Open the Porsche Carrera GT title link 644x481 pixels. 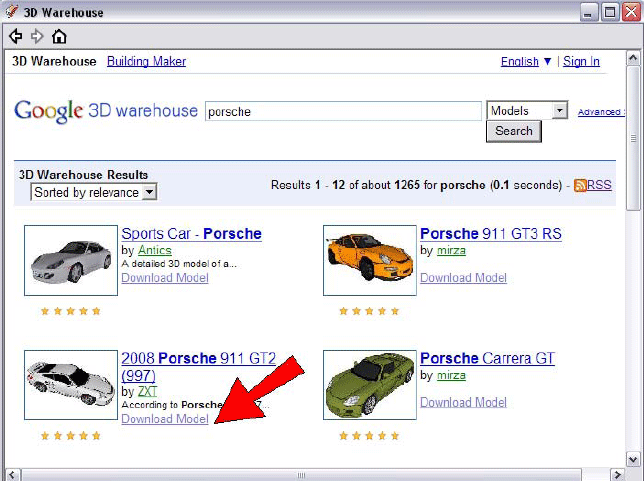point(488,358)
